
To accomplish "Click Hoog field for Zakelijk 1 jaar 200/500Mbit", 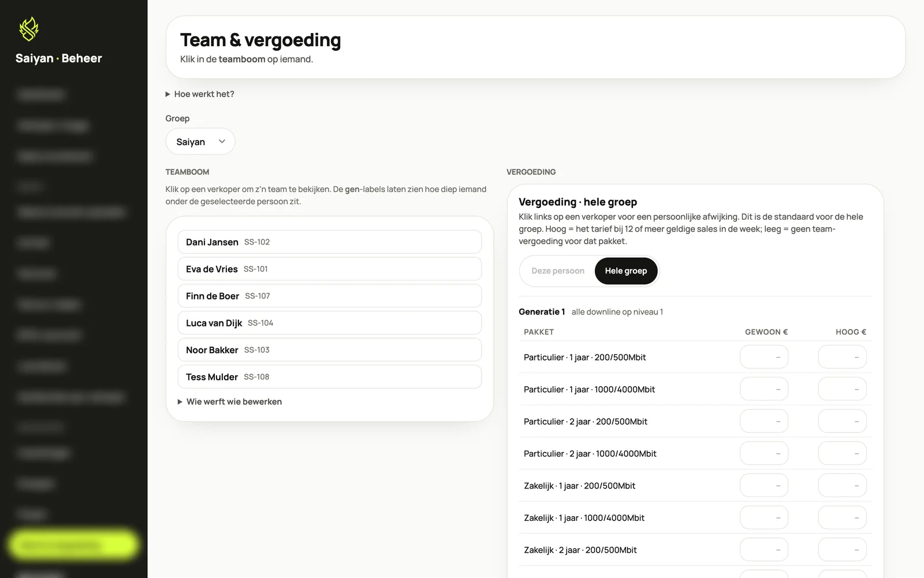I will pyautogui.click(x=843, y=486).
